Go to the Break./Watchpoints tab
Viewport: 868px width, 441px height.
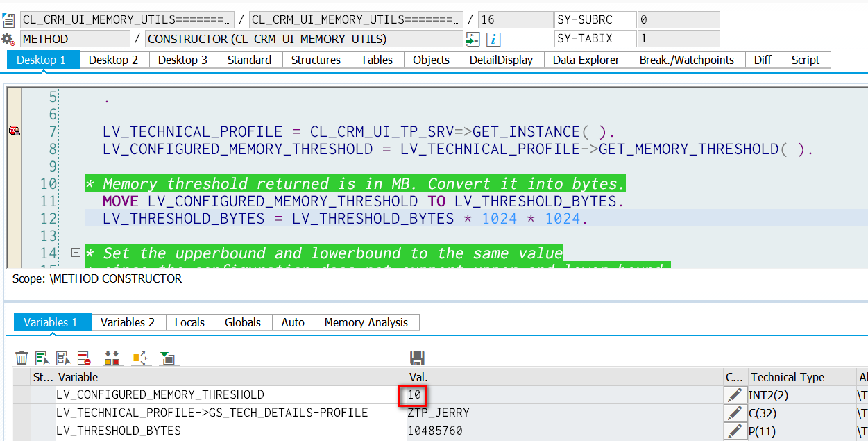pyautogui.click(x=687, y=60)
